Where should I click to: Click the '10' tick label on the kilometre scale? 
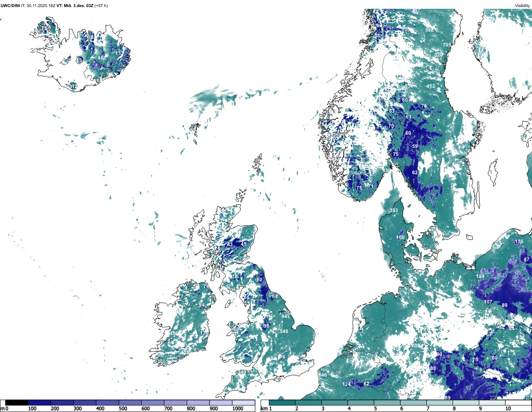[508, 409]
